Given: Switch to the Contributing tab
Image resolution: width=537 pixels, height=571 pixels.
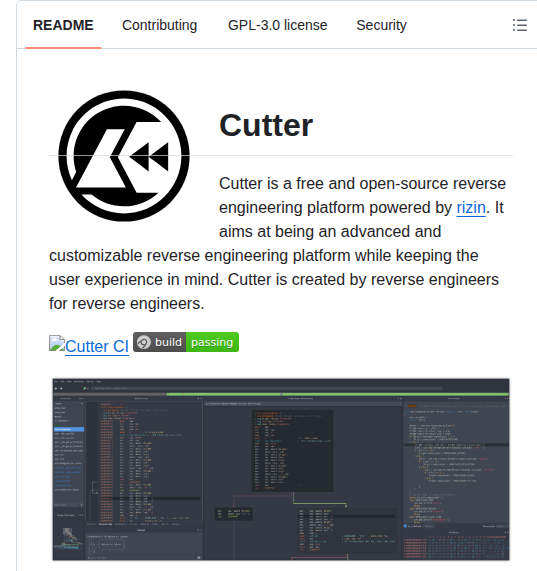Looking at the screenshot, I should pos(159,25).
